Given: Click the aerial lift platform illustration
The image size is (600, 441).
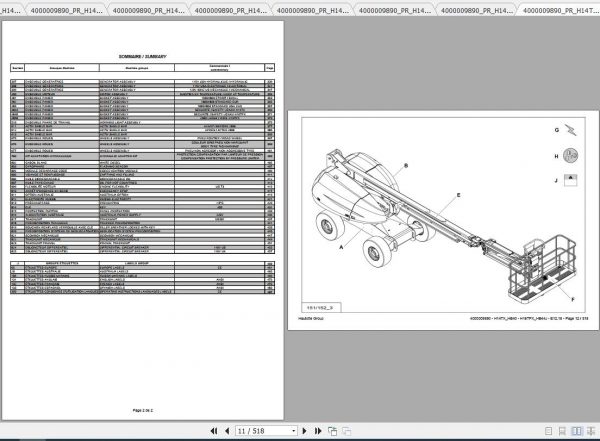Looking at the screenshot, I should (444, 225).
